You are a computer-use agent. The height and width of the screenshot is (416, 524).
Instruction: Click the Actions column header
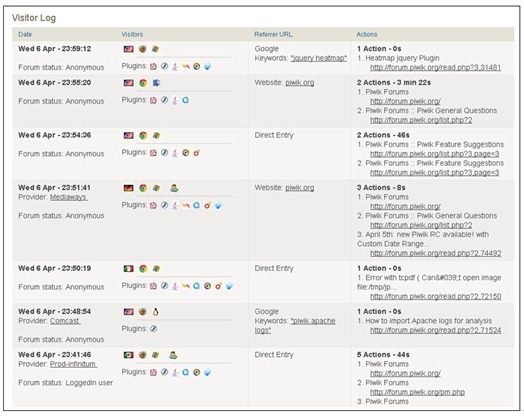[x=367, y=34]
